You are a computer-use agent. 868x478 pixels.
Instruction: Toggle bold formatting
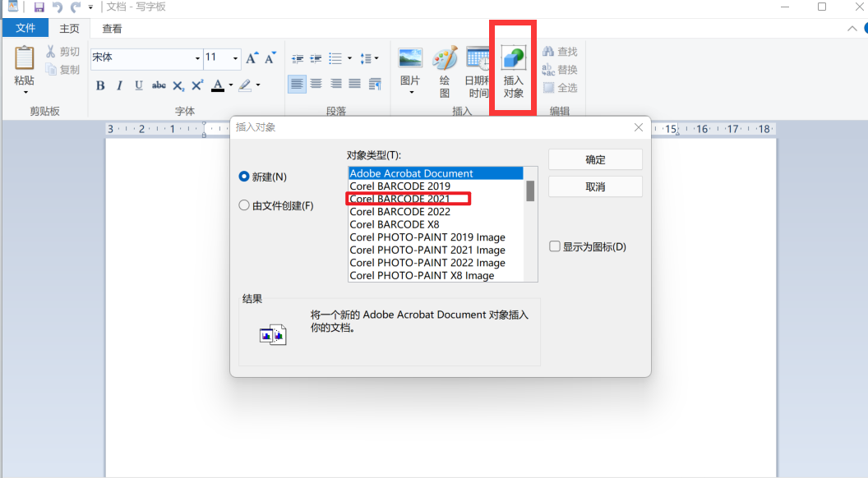coord(100,85)
